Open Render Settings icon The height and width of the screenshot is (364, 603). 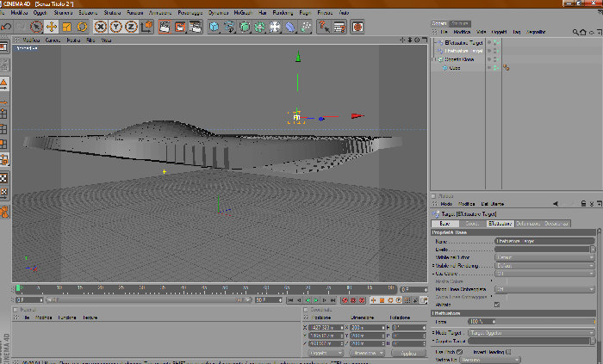[x=196, y=27]
